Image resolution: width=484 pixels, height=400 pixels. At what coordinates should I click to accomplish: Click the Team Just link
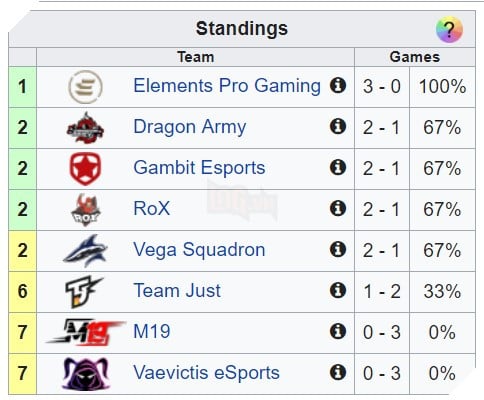pyautogui.click(x=177, y=291)
